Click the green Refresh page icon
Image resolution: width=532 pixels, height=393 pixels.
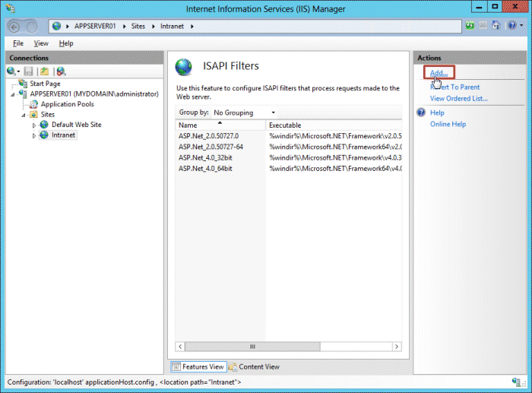[470, 26]
